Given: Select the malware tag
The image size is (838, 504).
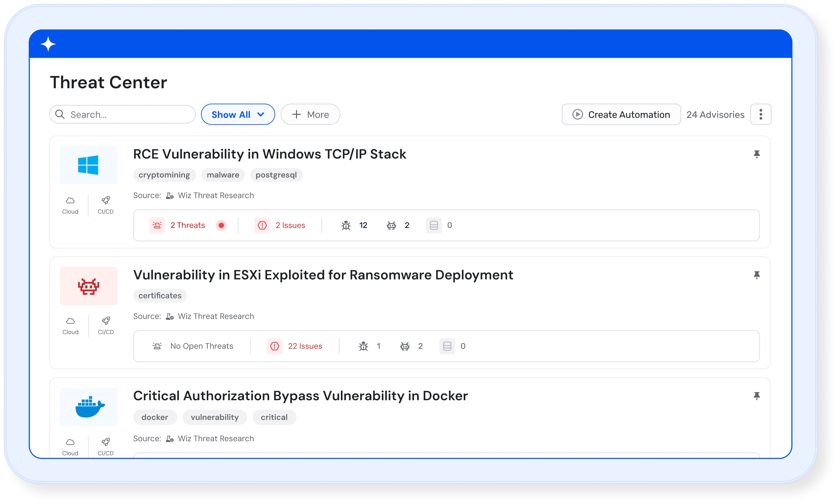Looking at the screenshot, I should click(x=223, y=175).
